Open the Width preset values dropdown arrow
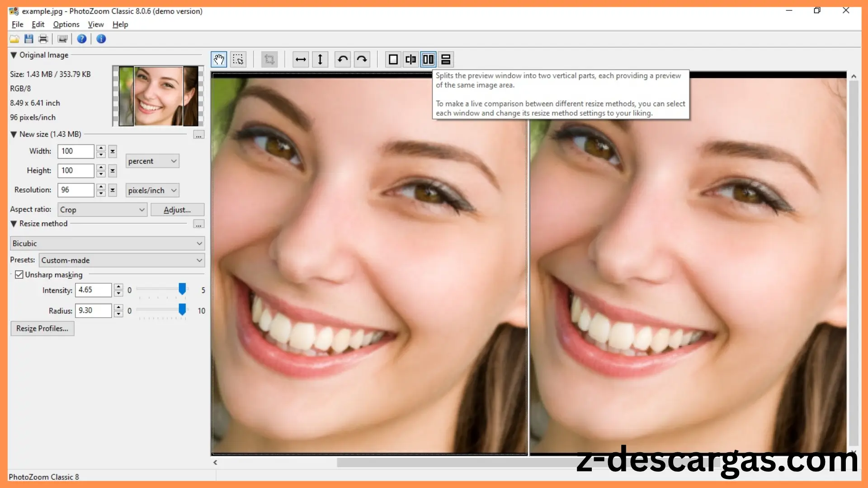The image size is (868, 488). pyautogui.click(x=113, y=151)
